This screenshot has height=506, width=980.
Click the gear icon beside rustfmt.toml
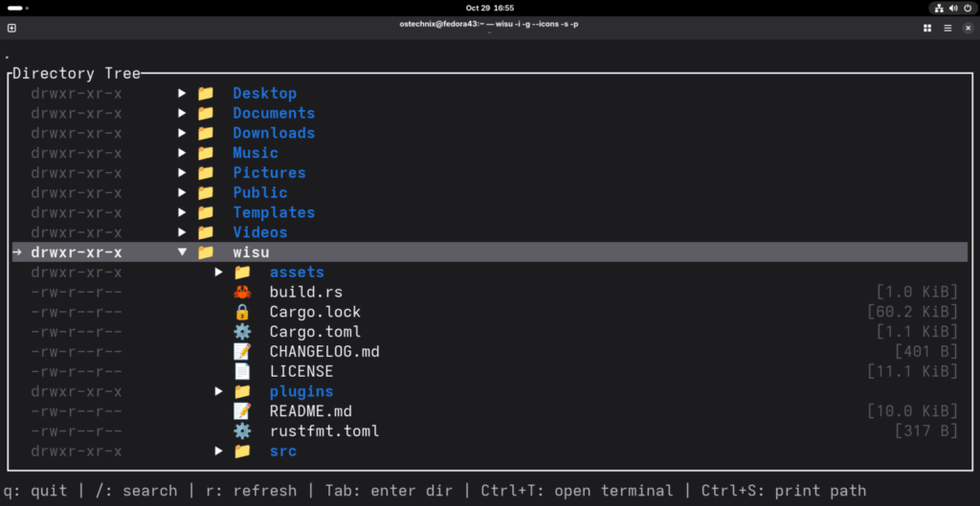pos(241,430)
